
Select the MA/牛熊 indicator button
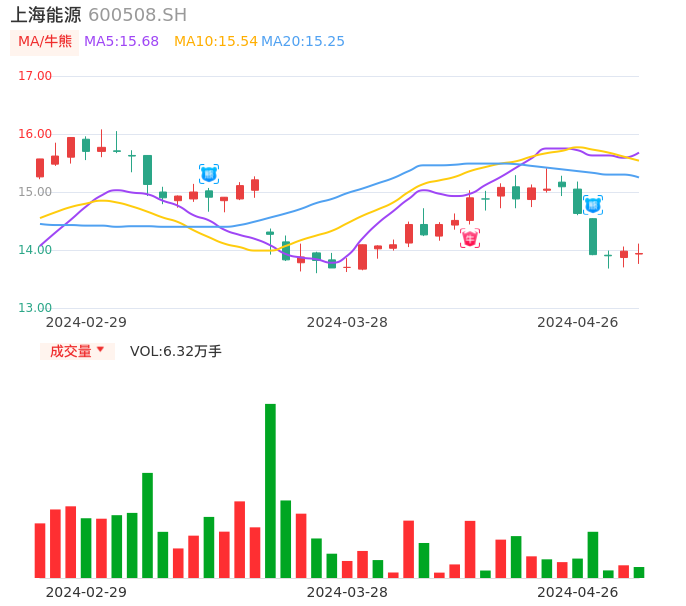click(x=45, y=41)
